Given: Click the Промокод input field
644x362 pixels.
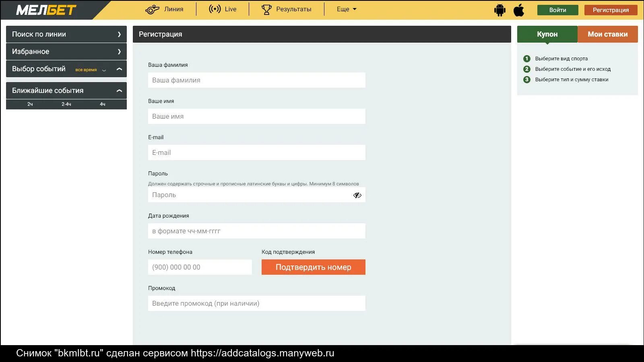Looking at the screenshot, I should pyautogui.click(x=257, y=303).
